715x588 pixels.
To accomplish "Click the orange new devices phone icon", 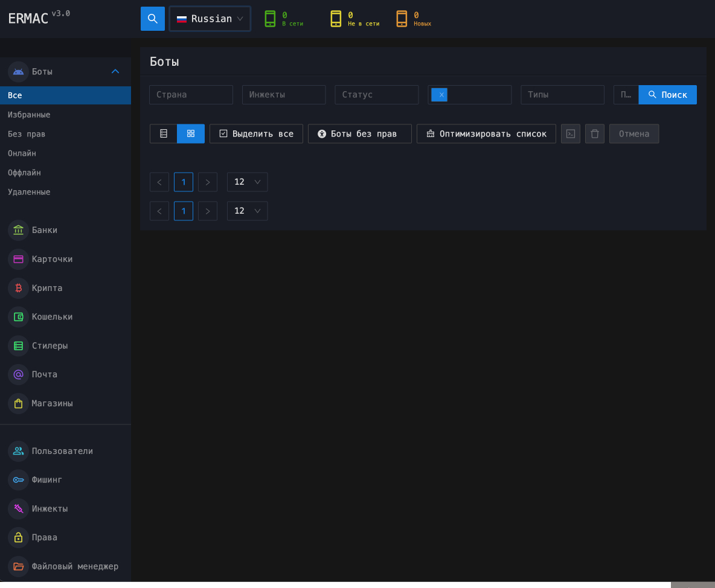I will click(x=402, y=19).
